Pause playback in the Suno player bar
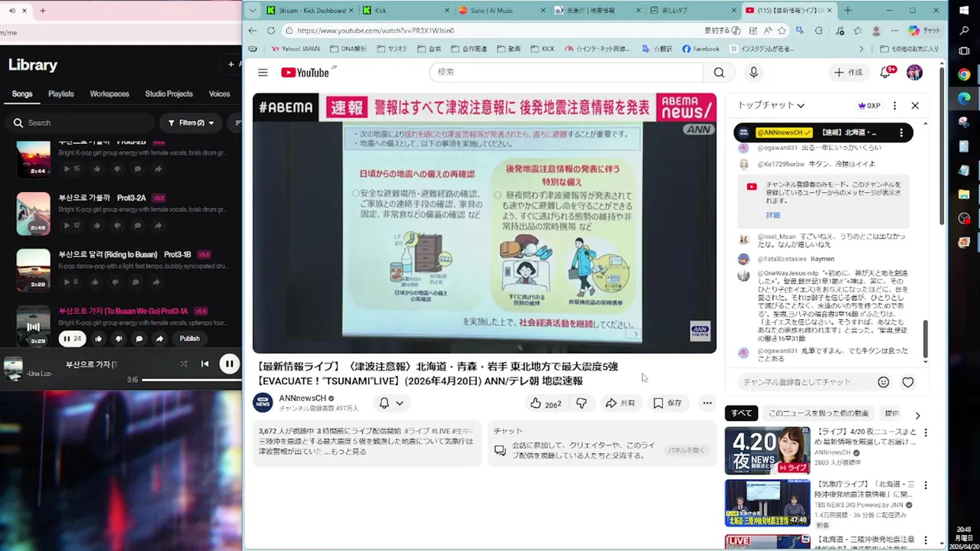The image size is (980, 551). pyautogui.click(x=229, y=364)
